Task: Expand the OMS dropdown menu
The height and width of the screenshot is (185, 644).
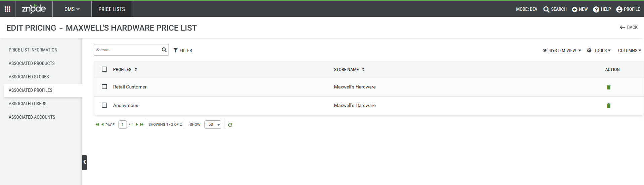Action: tap(72, 9)
